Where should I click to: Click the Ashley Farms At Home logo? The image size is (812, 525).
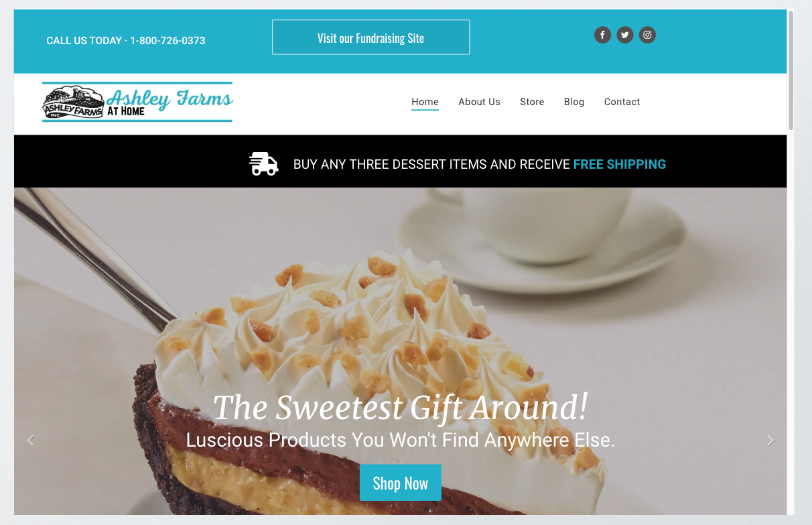137,102
